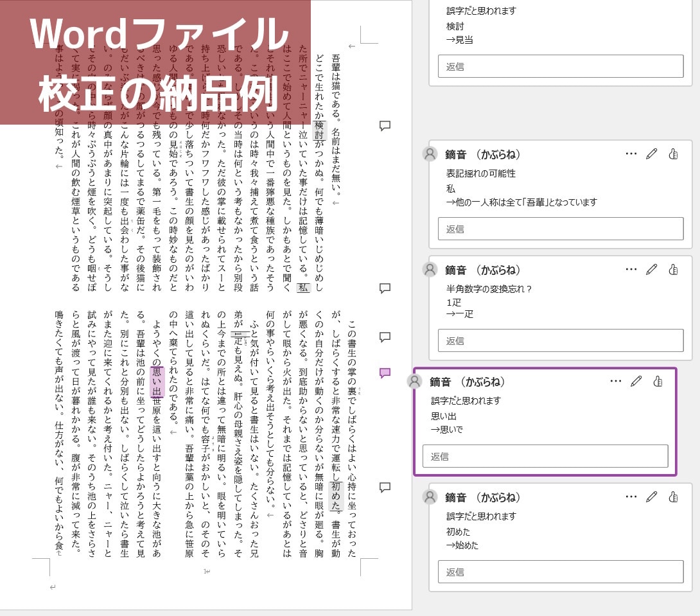Screen dimensions: 700x616
Task: Click the comment balloon beside 検討 line
Action: pyautogui.click(x=385, y=126)
